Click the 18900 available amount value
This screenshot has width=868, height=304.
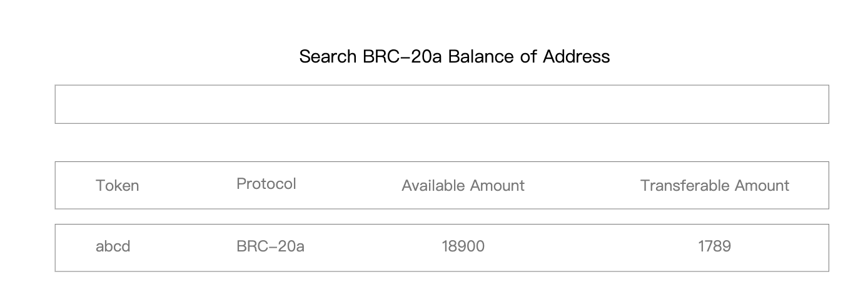tap(463, 246)
